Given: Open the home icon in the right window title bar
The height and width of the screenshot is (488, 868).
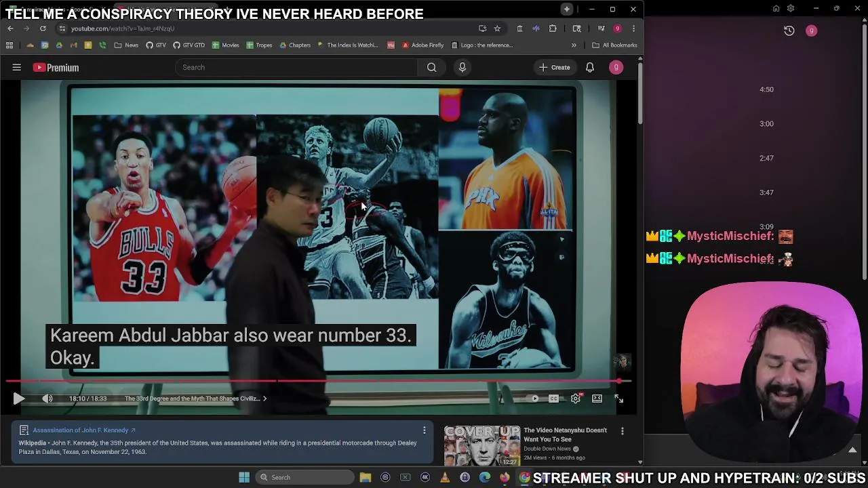Looking at the screenshot, I should [x=776, y=9].
